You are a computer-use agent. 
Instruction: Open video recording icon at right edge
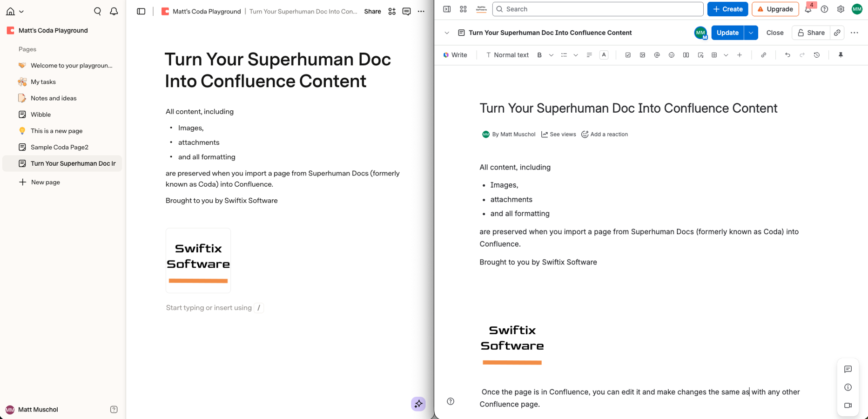848,405
